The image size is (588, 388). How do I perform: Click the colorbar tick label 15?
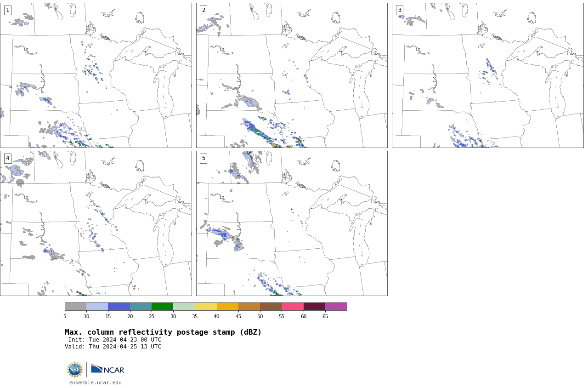click(108, 316)
